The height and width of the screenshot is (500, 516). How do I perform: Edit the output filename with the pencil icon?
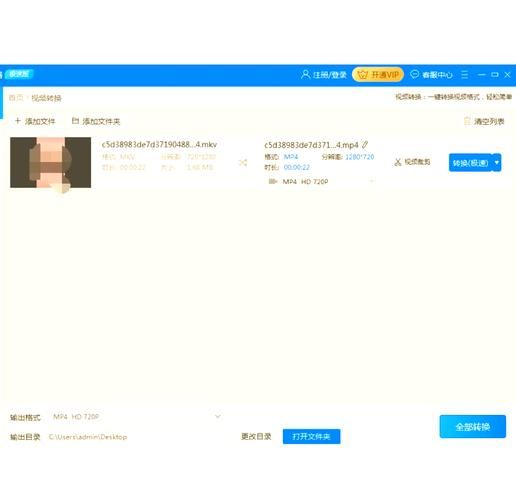[365, 145]
